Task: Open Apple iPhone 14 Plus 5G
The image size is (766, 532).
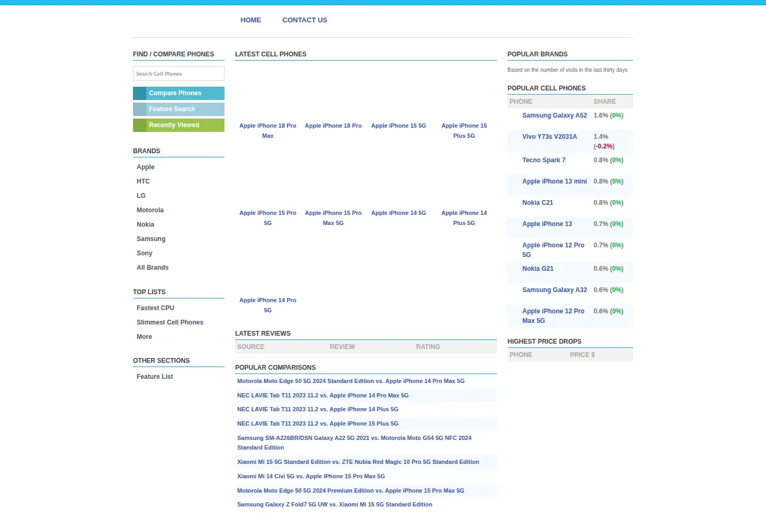Action: [464, 218]
